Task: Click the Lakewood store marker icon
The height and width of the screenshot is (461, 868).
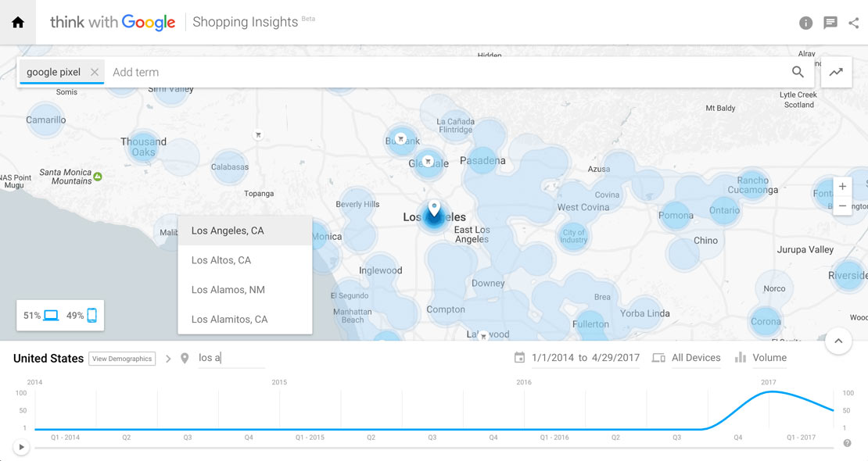Action: (x=483, y=336)
